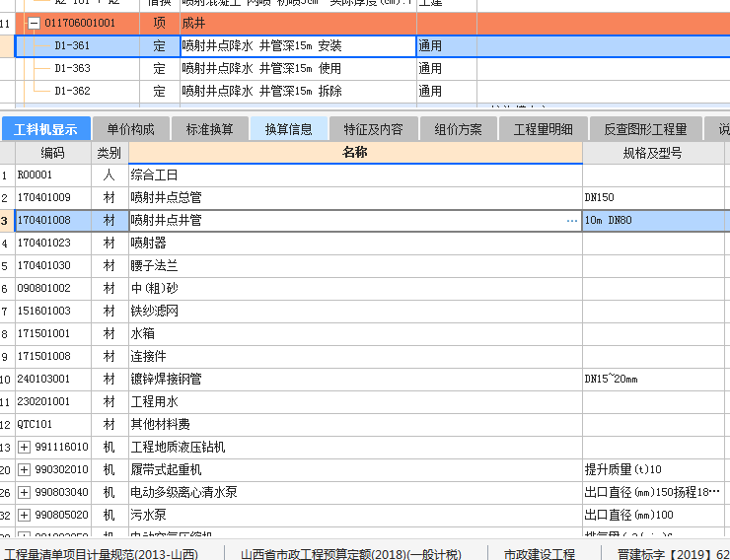Open the 单价构成 tab
730x560 pixels.
(x=130, y=129)
